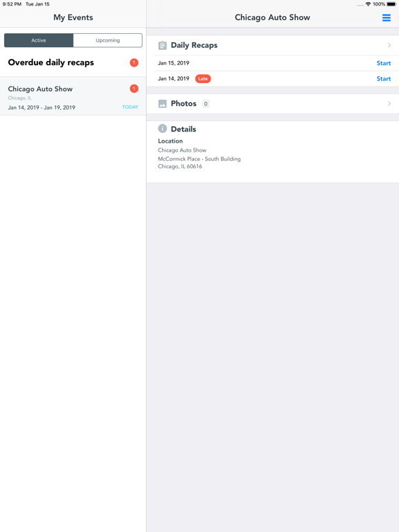The width and height of the screenshot is (399, 532).
Task: Click the Chicago, IL subtitle in event list
Action: point(19,98)
